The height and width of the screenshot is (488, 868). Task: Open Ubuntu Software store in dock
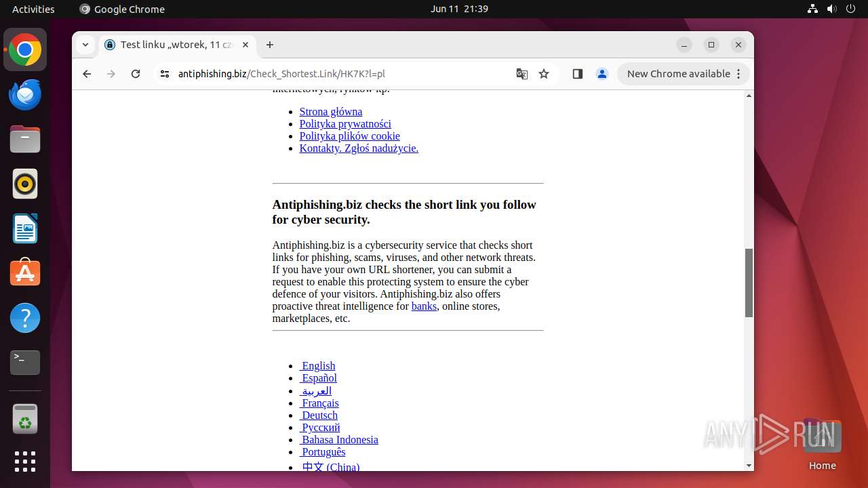tap(25, 273)
